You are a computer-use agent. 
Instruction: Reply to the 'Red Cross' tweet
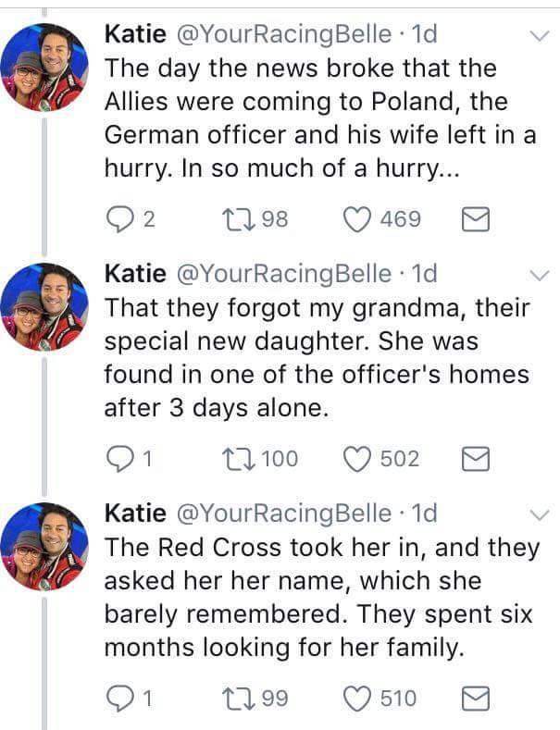click(119, 698)
